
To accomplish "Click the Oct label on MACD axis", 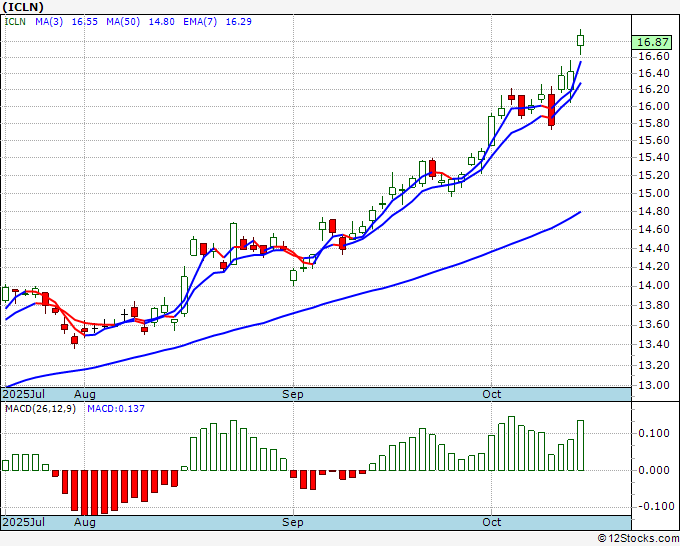I will (x=491, y=522).
